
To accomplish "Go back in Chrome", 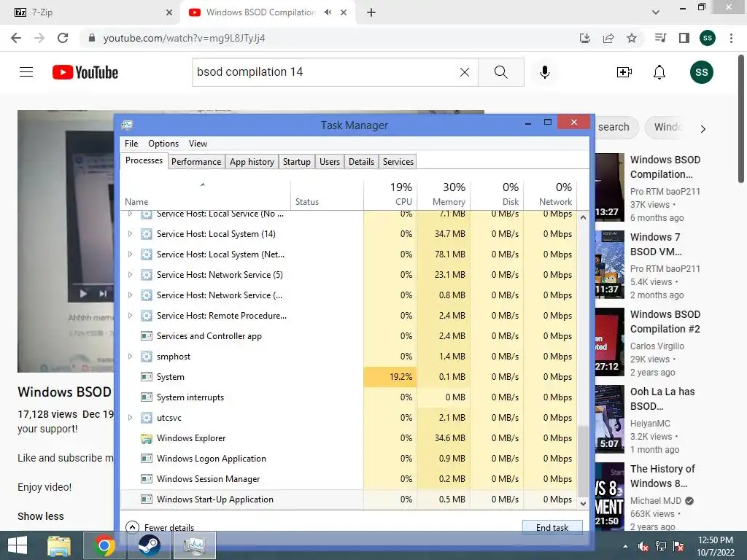I will (16, 38).
